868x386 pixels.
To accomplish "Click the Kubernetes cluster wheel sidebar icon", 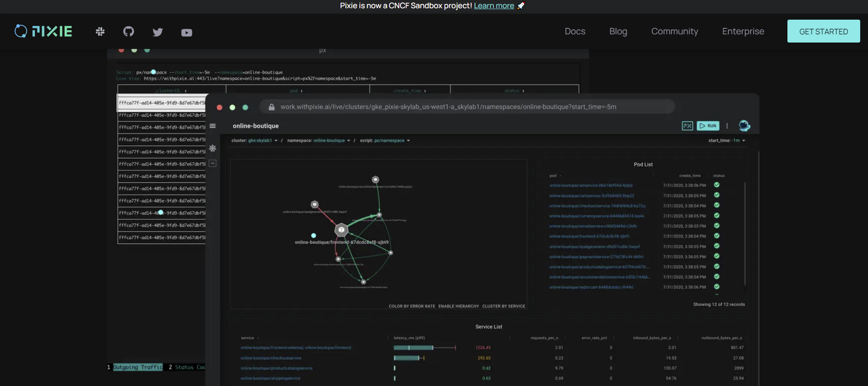I will click(212, 148).
